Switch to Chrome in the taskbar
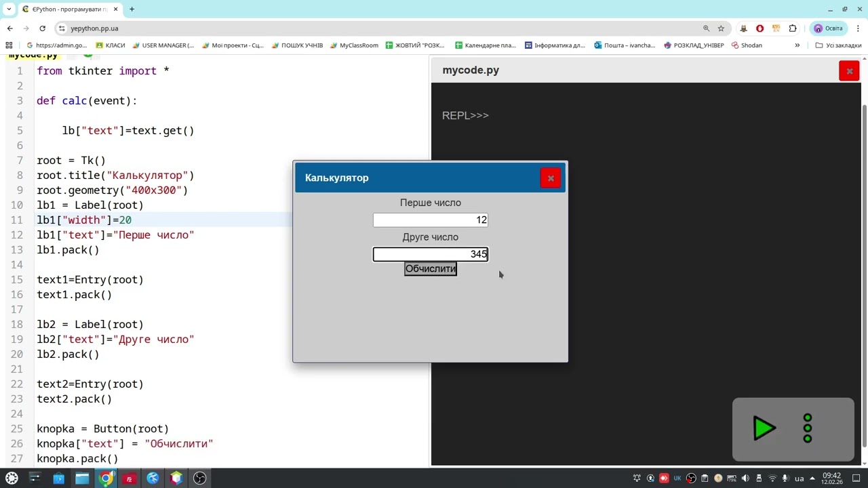This screenshot has height=488, width=868. (x=106, y=479)
